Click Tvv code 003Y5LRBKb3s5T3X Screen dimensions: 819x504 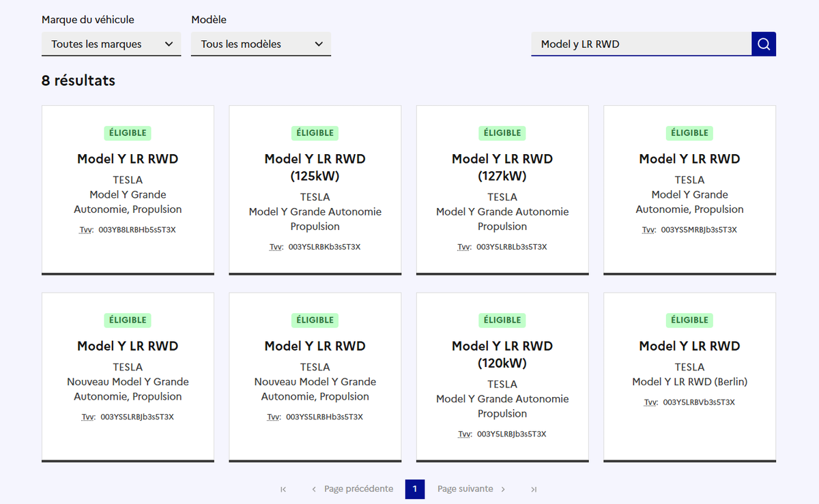pos(324,247)
